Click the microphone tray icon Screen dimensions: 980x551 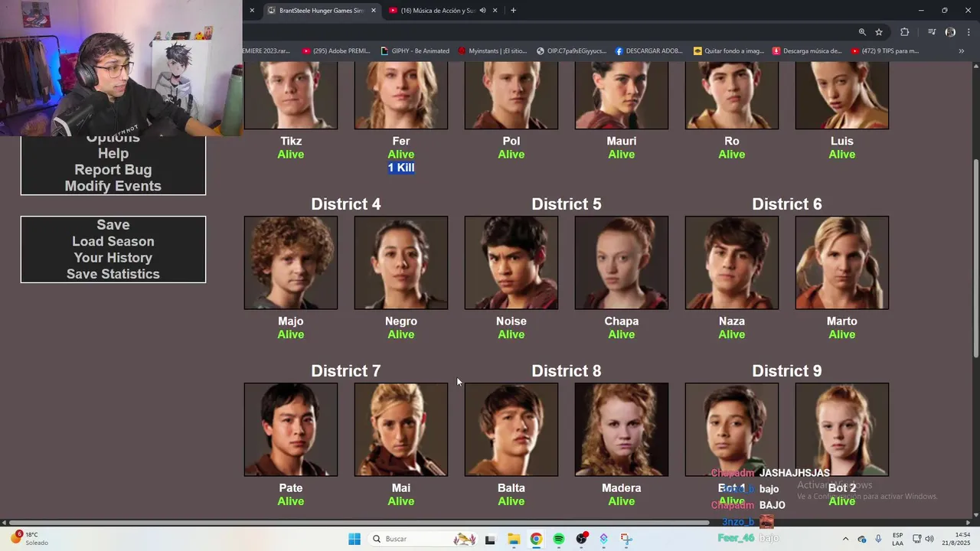click(878, 539)
